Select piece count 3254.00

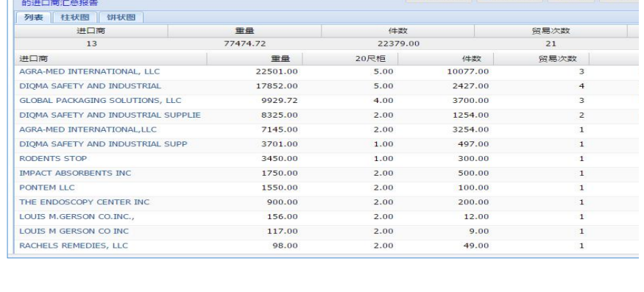pos(471,129)
